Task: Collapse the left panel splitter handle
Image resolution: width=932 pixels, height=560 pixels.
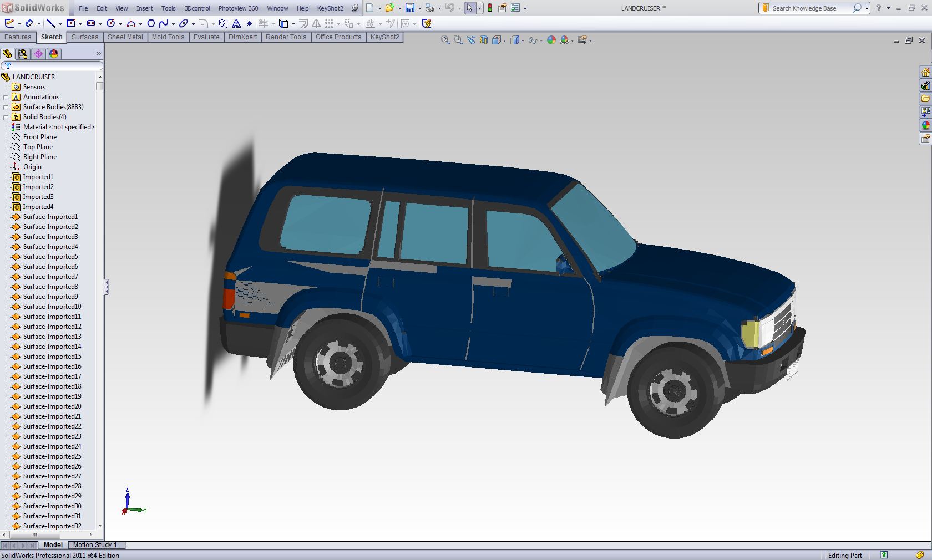Action: click(x=107, y=287)
